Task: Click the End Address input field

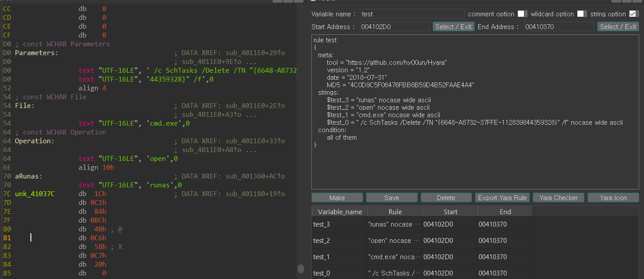Action: point(559,27)
